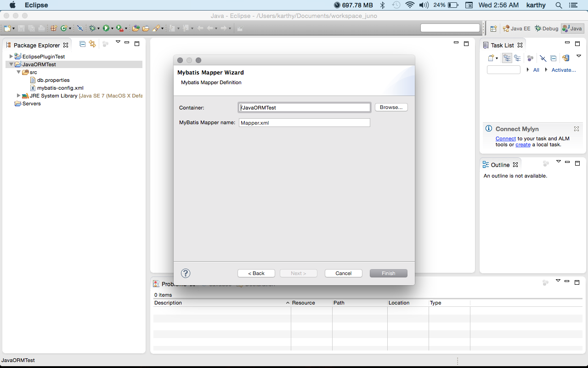The image size is (588, 368).
Task: Click Collapse All in Package Explorer
Action: click(x=82, y=44)
